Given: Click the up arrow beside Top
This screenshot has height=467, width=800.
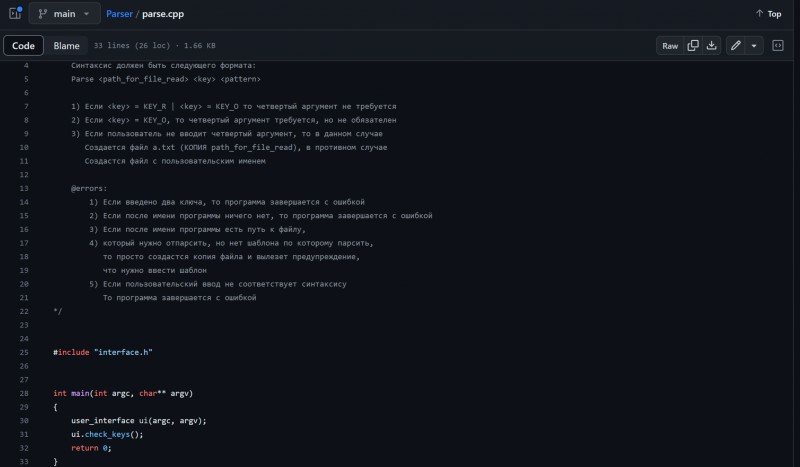Looking at the screenshot, I should (759, 13).
